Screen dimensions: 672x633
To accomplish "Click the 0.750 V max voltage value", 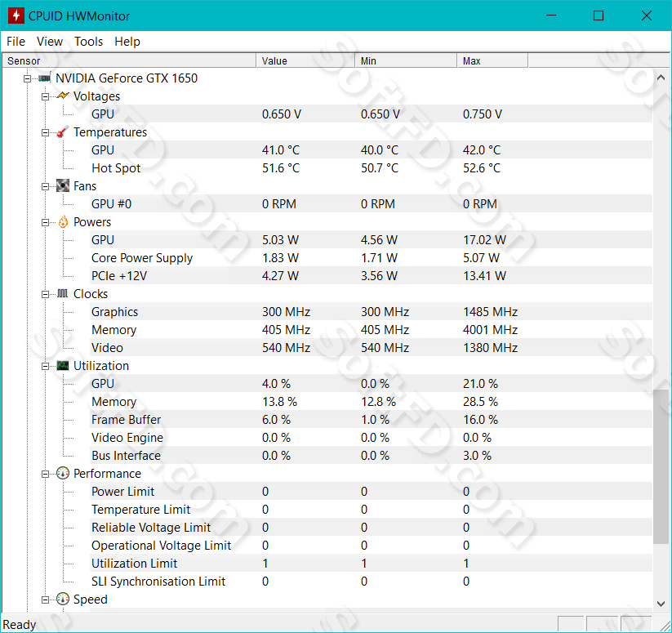I will pos(483,114).
